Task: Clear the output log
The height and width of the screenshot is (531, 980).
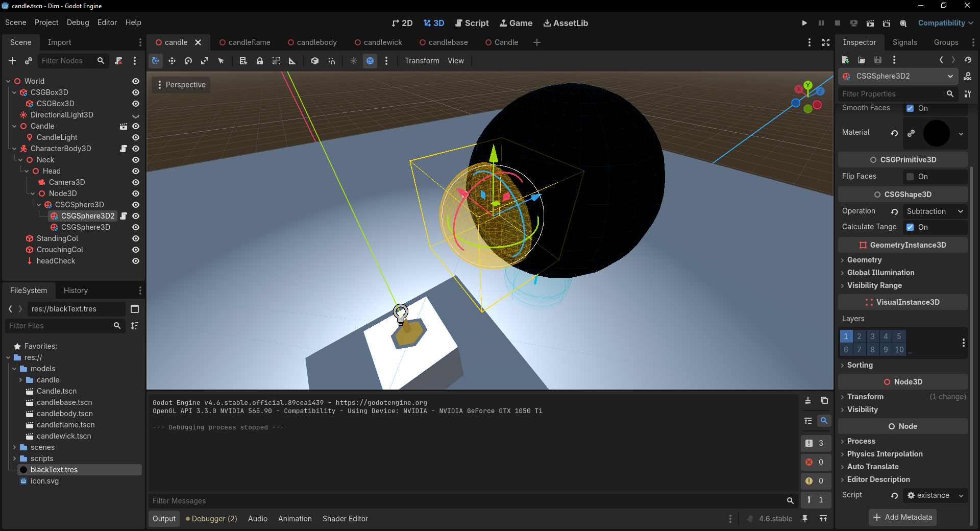Action: click(808, 400)
